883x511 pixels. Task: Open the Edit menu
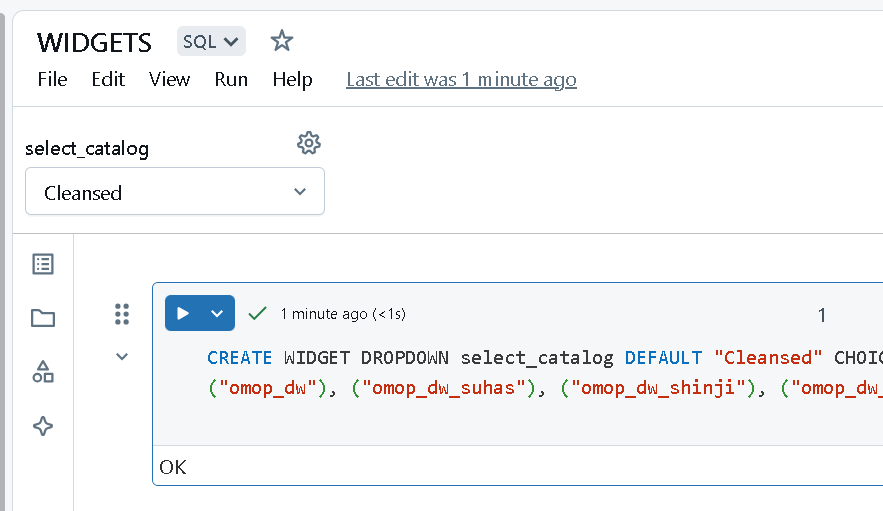108,79
